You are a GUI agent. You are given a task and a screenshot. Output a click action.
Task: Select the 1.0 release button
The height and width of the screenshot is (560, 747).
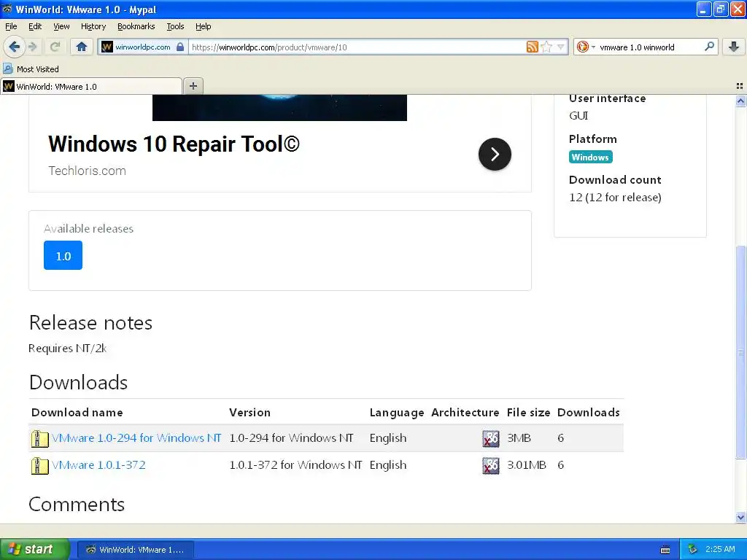pyautogui.click(x=63, y=256)
